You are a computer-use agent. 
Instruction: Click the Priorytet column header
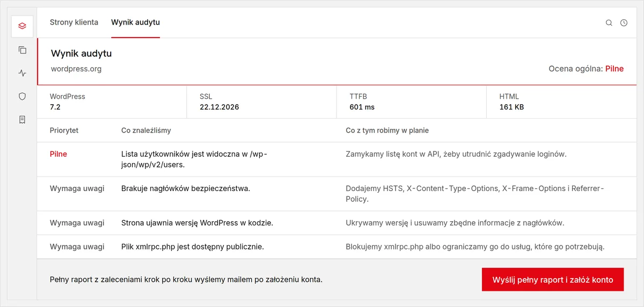[x=64, y=130]
